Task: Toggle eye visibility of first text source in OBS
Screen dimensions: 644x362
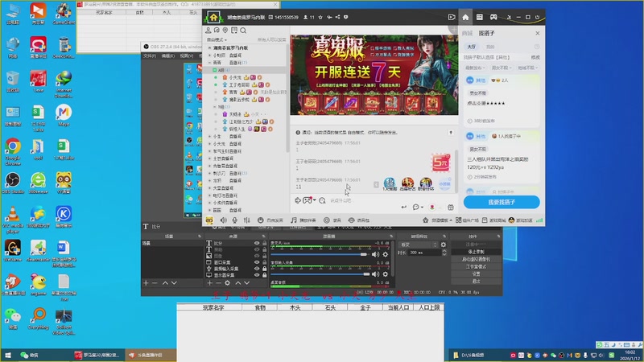Action: (x=257, y=244)
